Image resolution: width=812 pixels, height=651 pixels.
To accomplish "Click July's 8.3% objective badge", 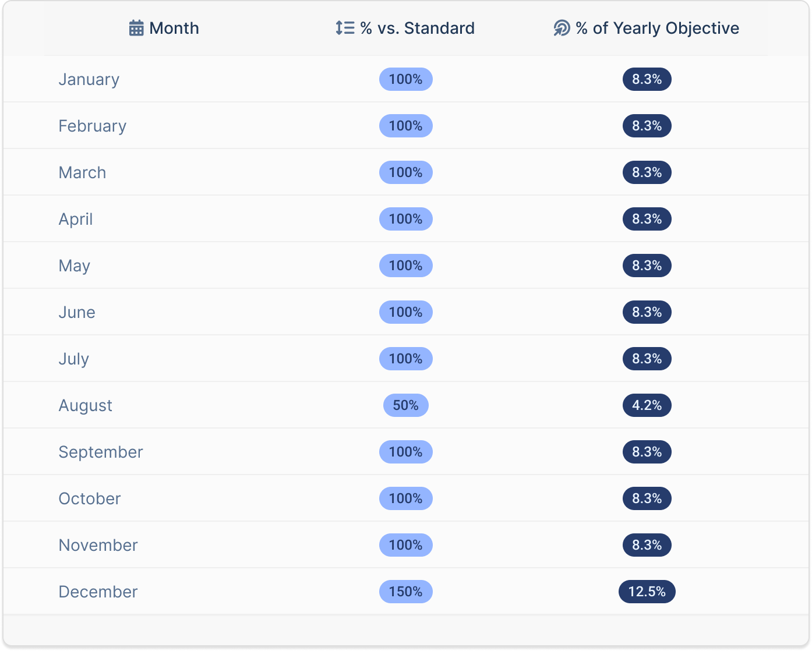I will (647, 359).
